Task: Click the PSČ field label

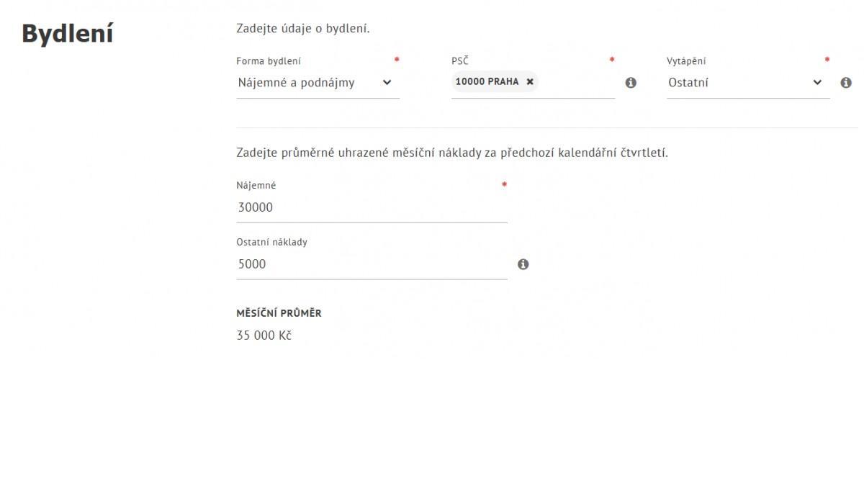Action: [459, 61]
